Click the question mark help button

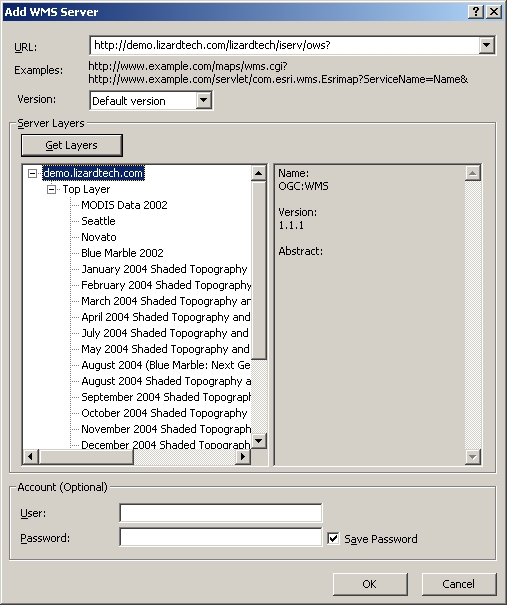(476, 12)
